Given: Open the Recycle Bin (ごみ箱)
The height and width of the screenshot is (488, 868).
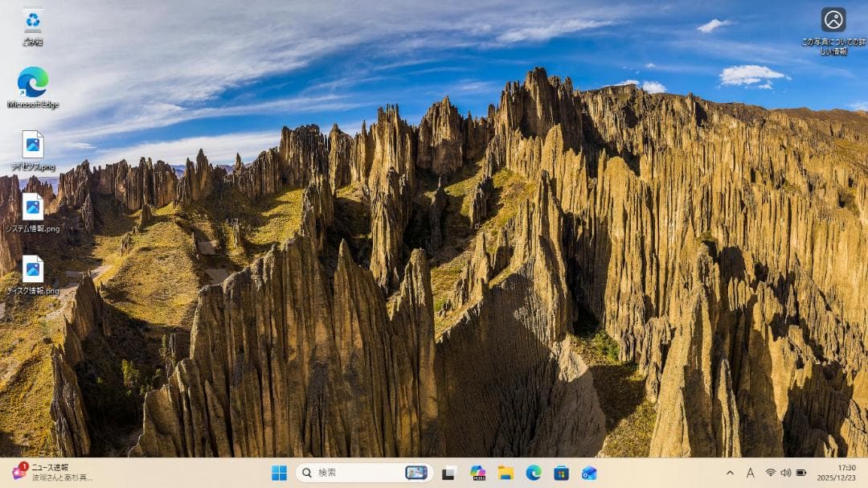Looking at the screenshot, I should click(32, 20).
